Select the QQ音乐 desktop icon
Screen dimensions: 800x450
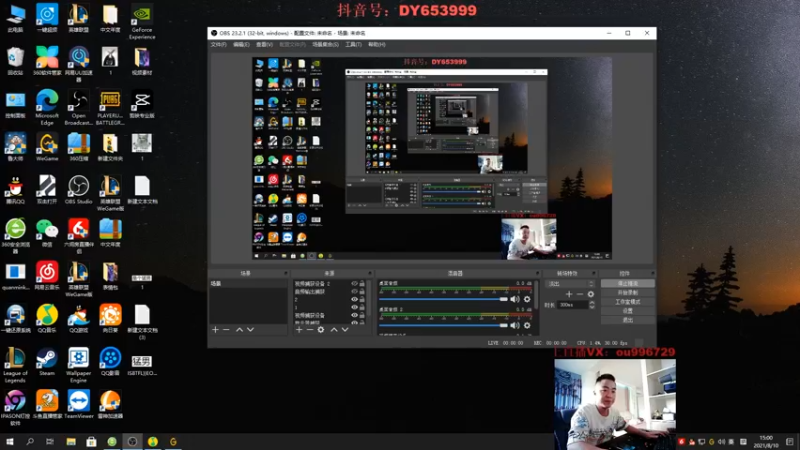[x=47, y=318]
